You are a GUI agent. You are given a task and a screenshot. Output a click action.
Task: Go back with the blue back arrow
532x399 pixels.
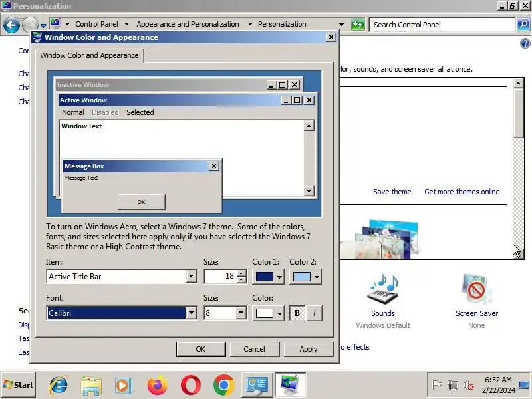(11, 25)
